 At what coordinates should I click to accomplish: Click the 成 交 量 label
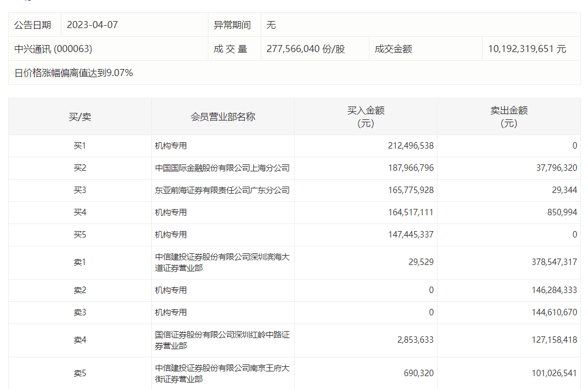pos(230,49)
